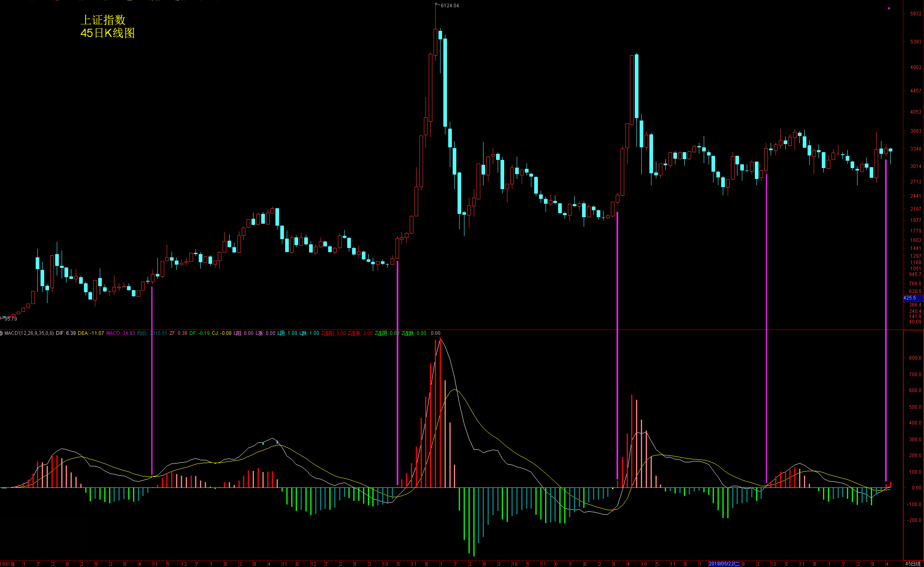Click the yellow DEA: -11.07 readout
This screenshot has height=567, width=924.
point(91,333)
